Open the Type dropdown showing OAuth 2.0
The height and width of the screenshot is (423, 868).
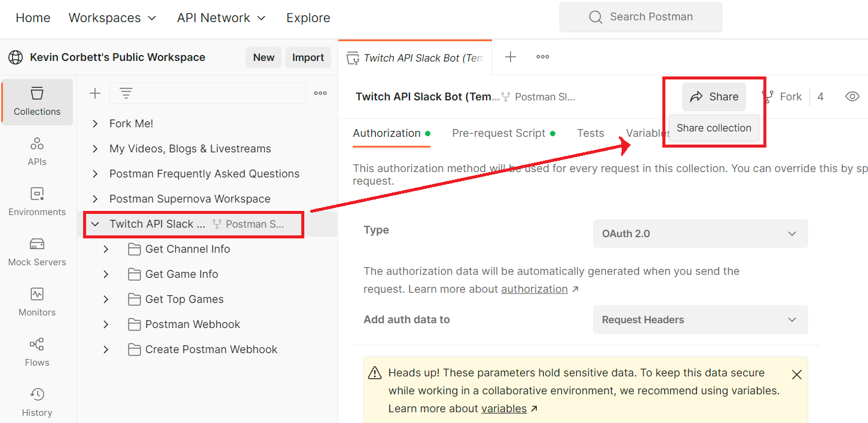(x=700, y=234)
